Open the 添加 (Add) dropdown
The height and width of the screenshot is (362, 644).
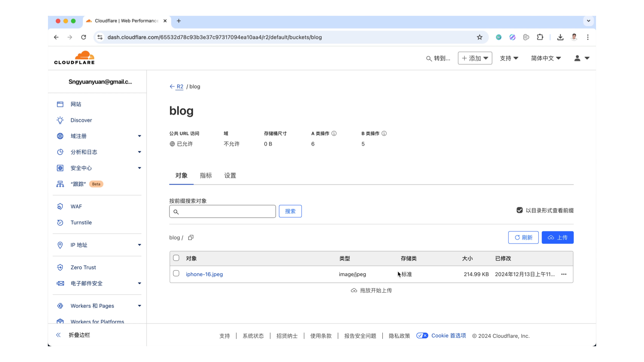click(475, 58)
